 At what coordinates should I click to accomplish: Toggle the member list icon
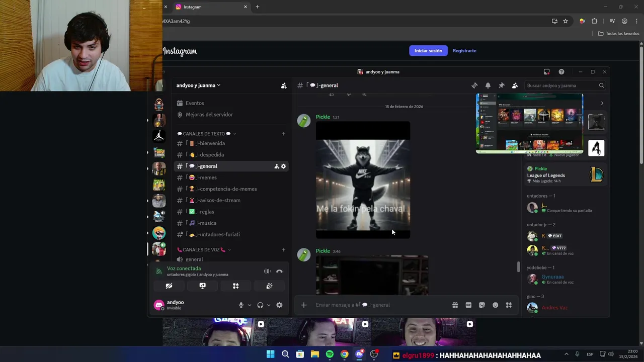515,85
